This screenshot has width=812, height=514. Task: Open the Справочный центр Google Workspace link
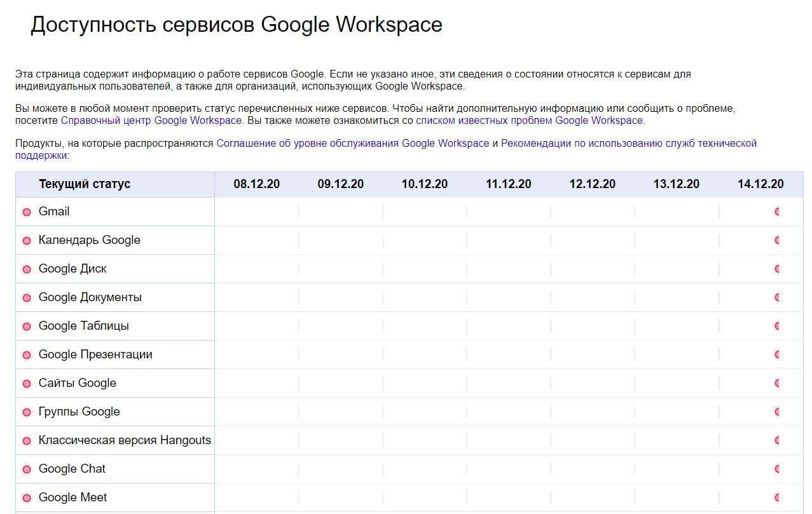[x=151, y=120]
